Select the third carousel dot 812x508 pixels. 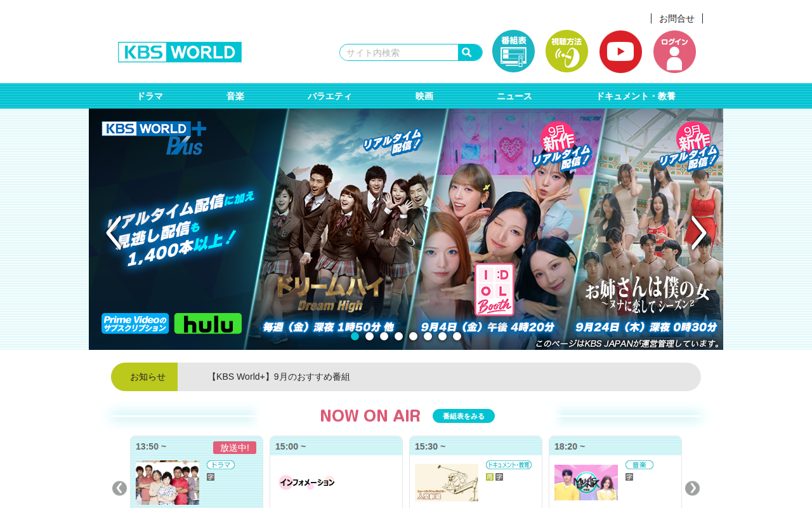coord(384,337)
